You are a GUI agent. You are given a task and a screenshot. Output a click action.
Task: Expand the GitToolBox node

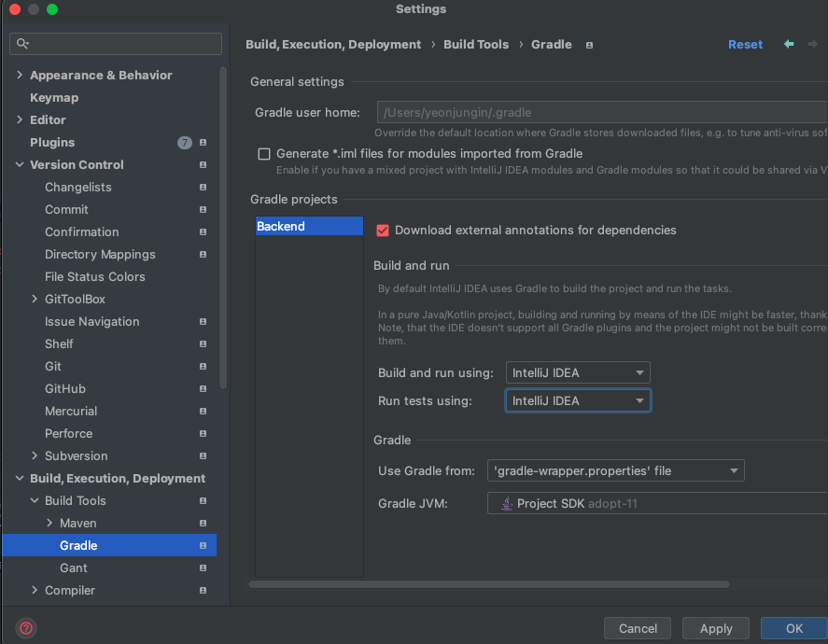[35, 300]
